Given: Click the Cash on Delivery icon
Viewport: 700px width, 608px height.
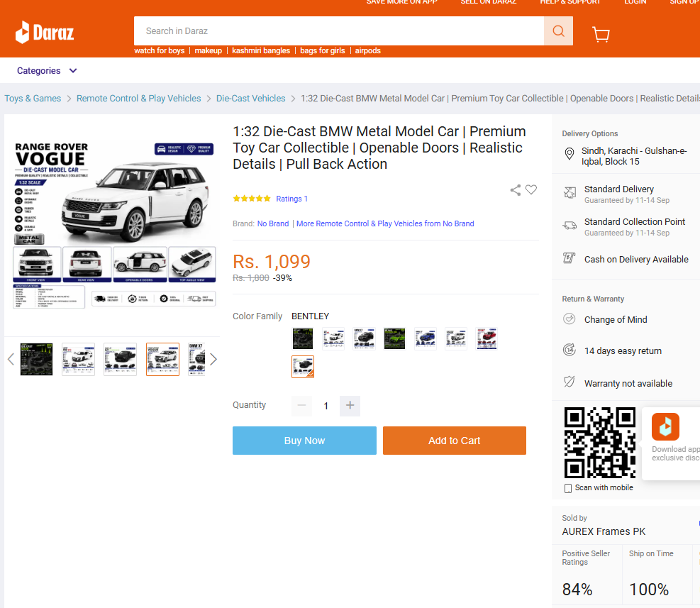Looking at the screenshot, I should (x=570, y=258).
